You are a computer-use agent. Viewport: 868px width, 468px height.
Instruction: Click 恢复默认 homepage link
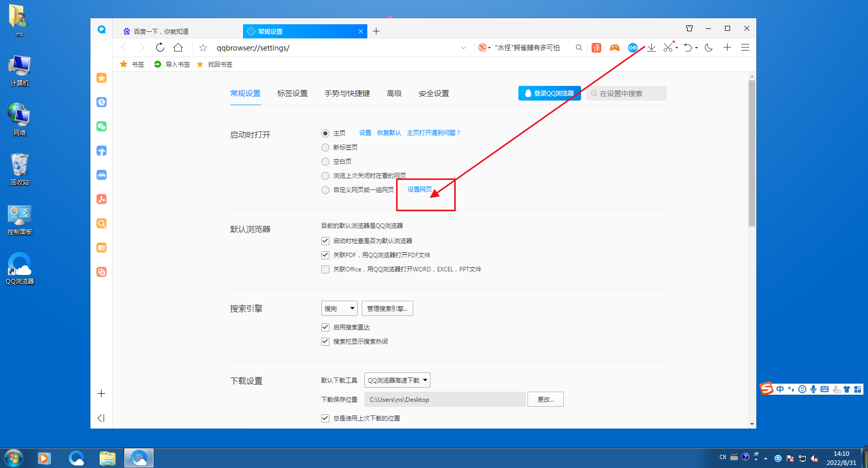point(389,133)
